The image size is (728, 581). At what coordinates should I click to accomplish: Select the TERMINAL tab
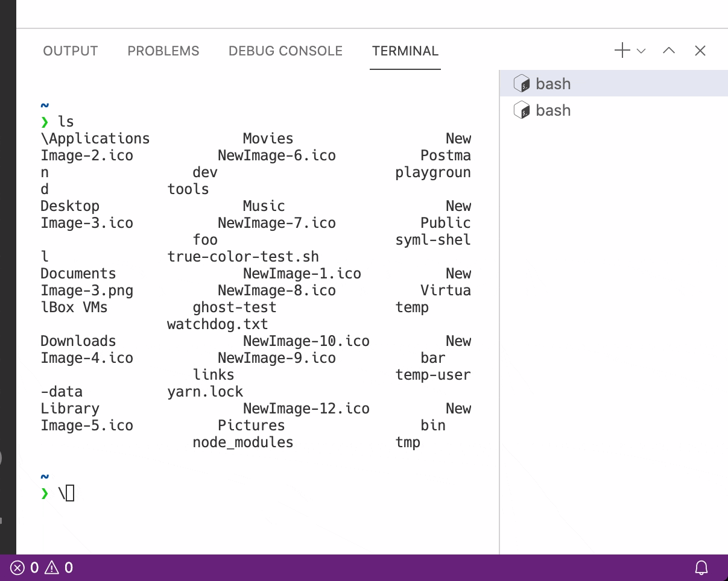pyautogui.click(x=405, y=51)
